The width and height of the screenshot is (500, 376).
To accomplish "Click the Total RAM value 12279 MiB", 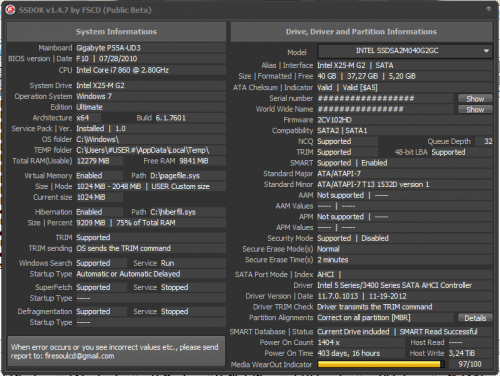I will point(93,161).
